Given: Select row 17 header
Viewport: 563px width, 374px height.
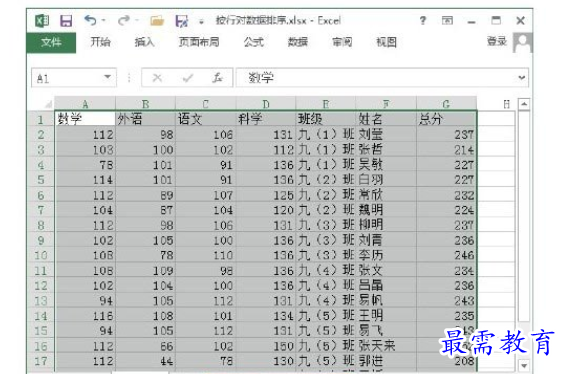Looking at the screenshot, I should [41, 361].
